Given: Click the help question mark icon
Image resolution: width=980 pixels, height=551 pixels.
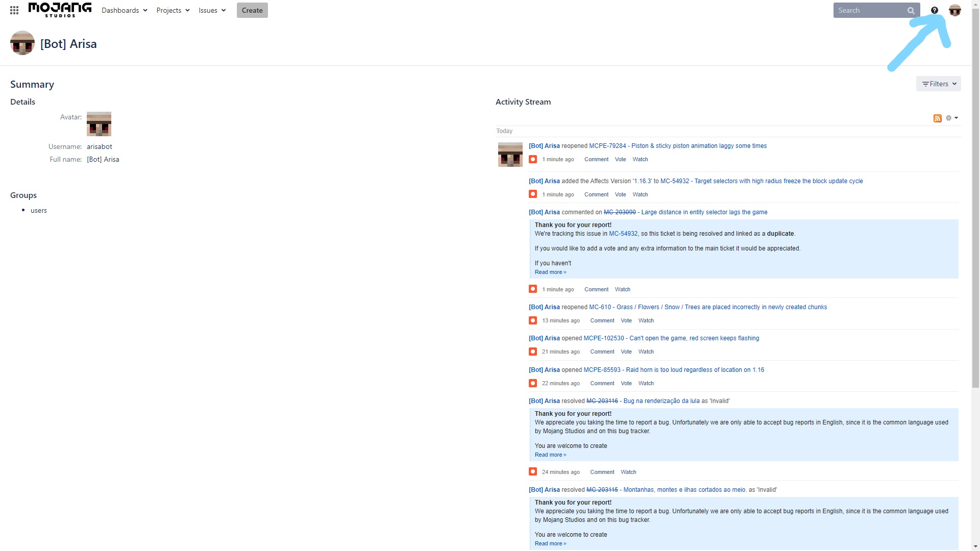Looking at the screenshot, I should tap(935, 10).
